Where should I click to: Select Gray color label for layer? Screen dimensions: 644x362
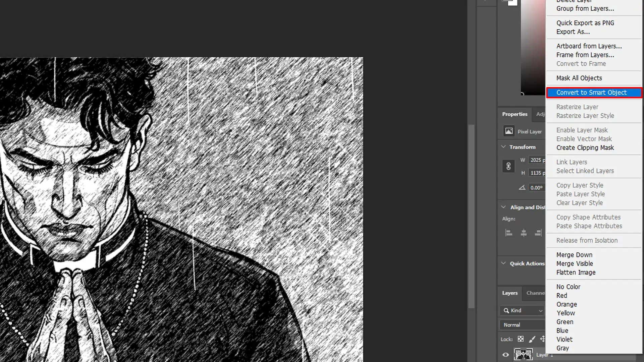pos(562,348)
